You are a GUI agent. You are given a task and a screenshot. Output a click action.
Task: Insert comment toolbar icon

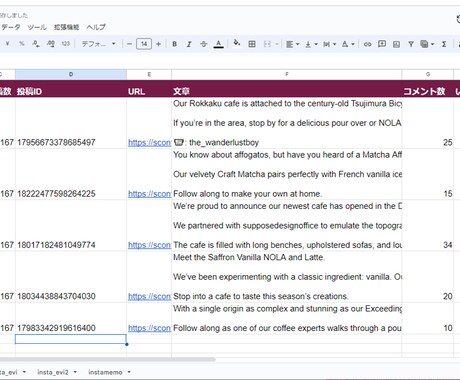pos(382,44)
